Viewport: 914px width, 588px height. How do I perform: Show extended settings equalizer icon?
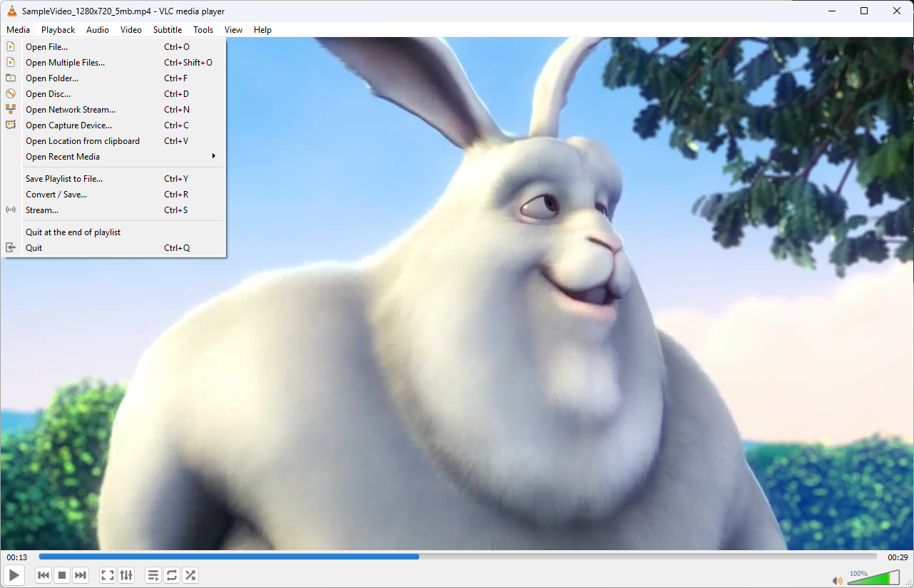click(126, 575)
